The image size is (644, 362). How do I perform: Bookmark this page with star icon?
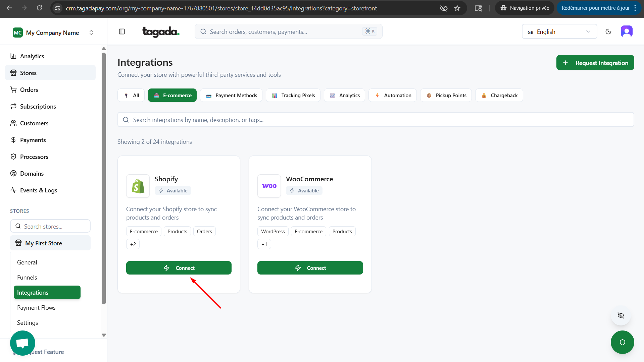[x=457, y=8]
